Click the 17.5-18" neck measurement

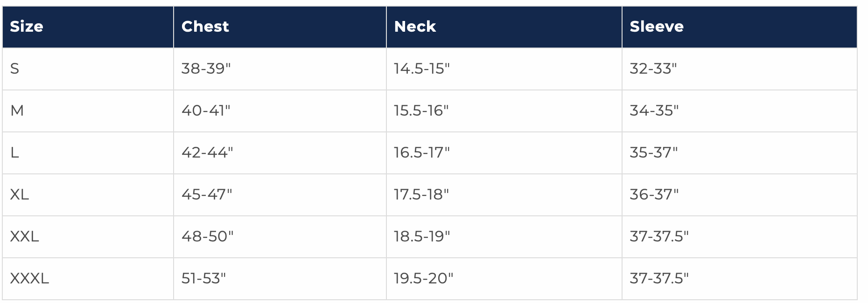(421, 195)
